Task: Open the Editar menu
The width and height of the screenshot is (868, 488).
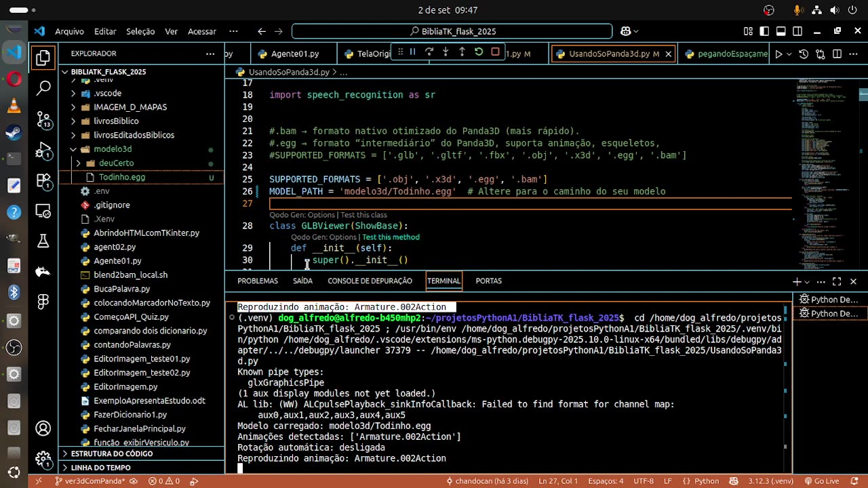Action: [x=105, y=31]
